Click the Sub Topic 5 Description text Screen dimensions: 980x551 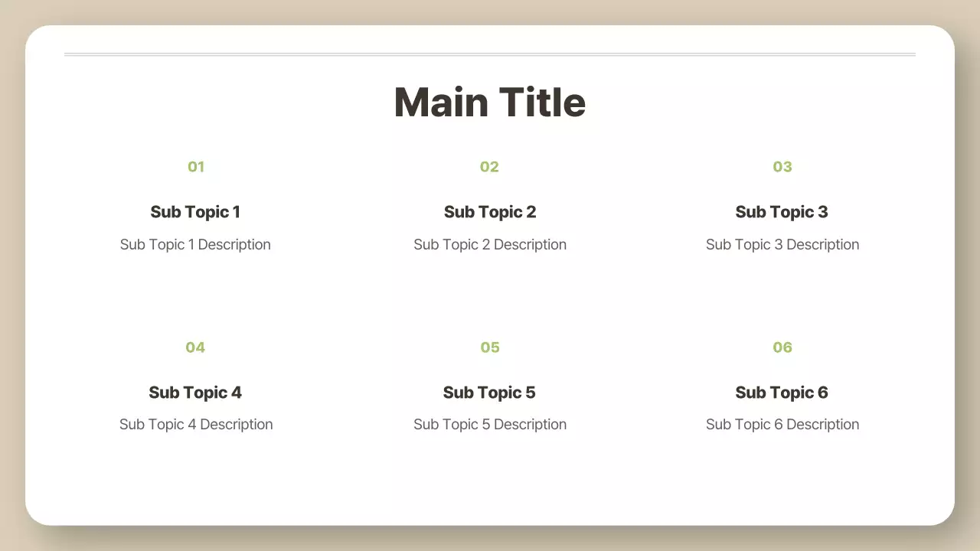(x=490, y=425)
